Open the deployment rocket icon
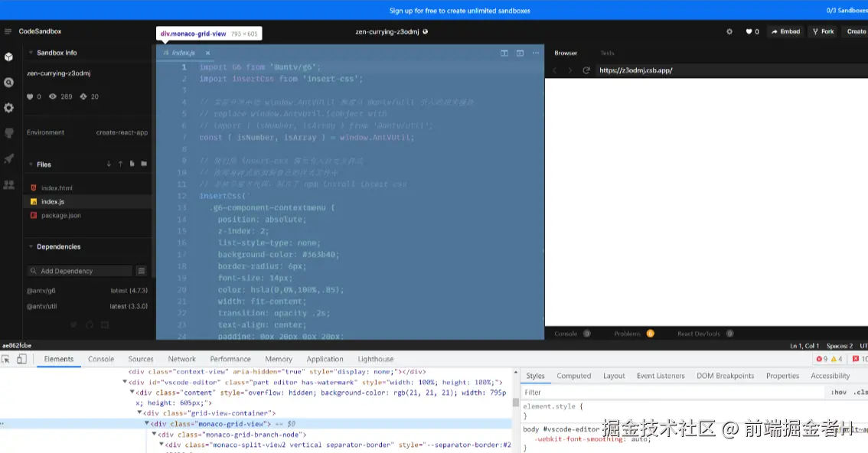This screenshot has width=868, height=453. pyautogui.click(x=9, y=158)
